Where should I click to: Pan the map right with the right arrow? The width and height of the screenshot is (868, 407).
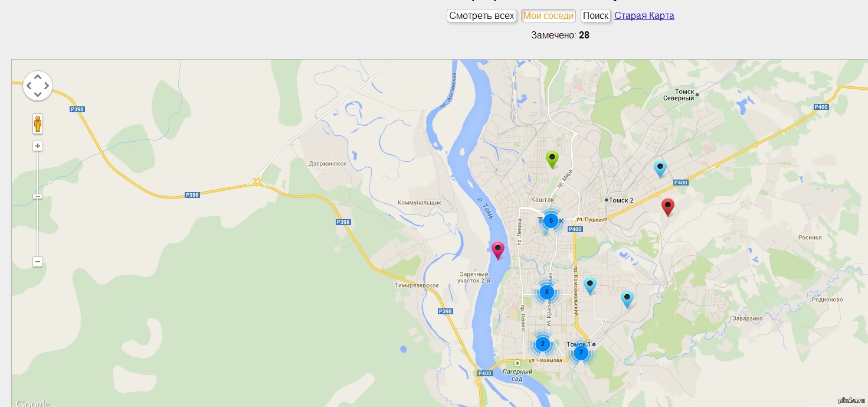pos(47,86)
